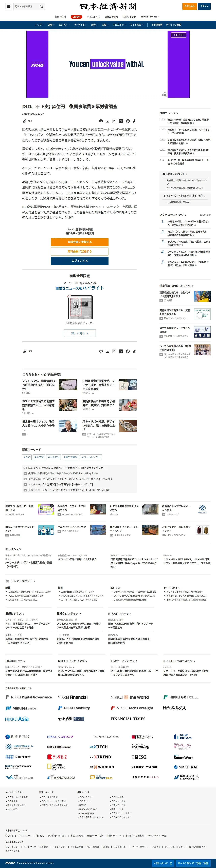The height and width of the screenshot is (868, 216).
Task: Open the SoftBank article thumbnail
Action: tap(68, 385)
